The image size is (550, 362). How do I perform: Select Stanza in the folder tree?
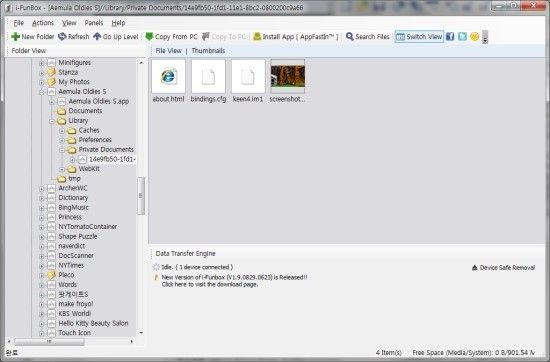coord(68,72)
